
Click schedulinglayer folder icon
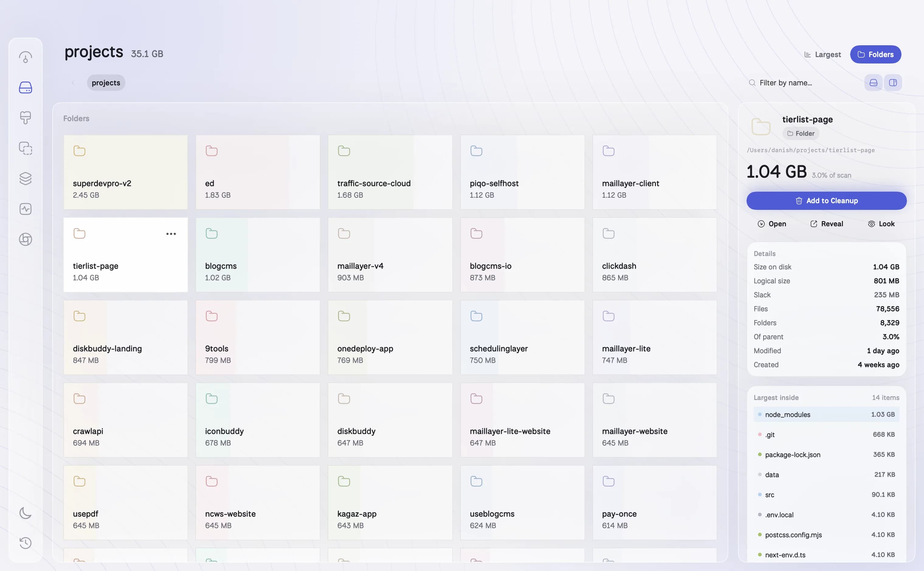[x=476, y=316]
